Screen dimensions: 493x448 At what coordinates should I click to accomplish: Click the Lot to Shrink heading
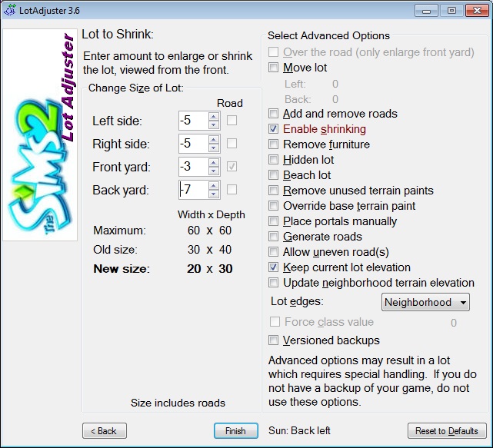click(x=118, y=35)
